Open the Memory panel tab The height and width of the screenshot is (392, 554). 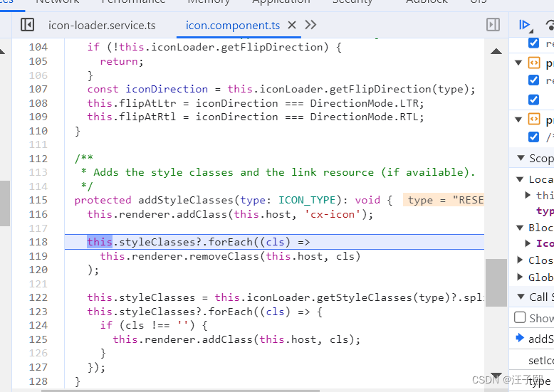click(209, 1)
